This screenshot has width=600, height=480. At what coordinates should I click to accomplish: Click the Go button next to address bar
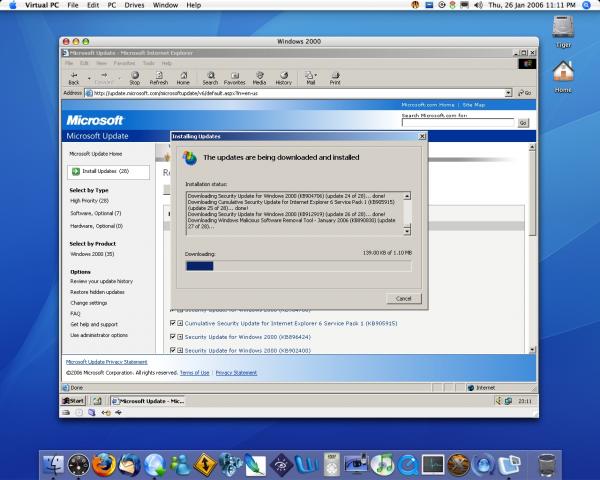[x=525, y=93]
